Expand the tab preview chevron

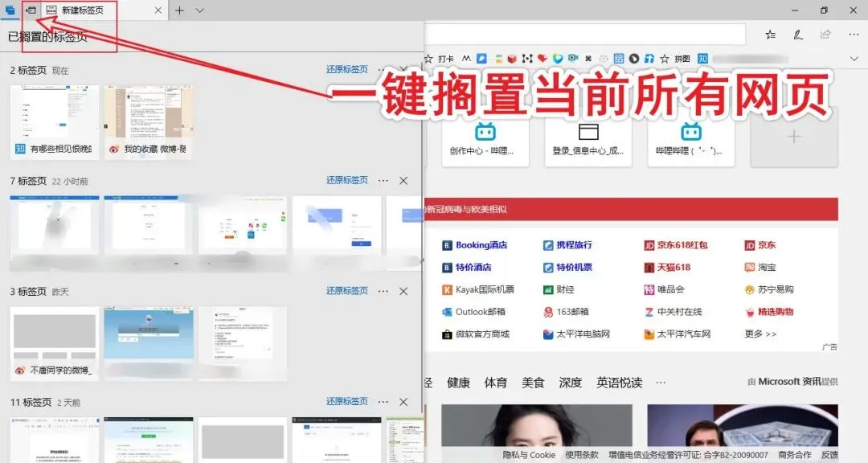200,10
